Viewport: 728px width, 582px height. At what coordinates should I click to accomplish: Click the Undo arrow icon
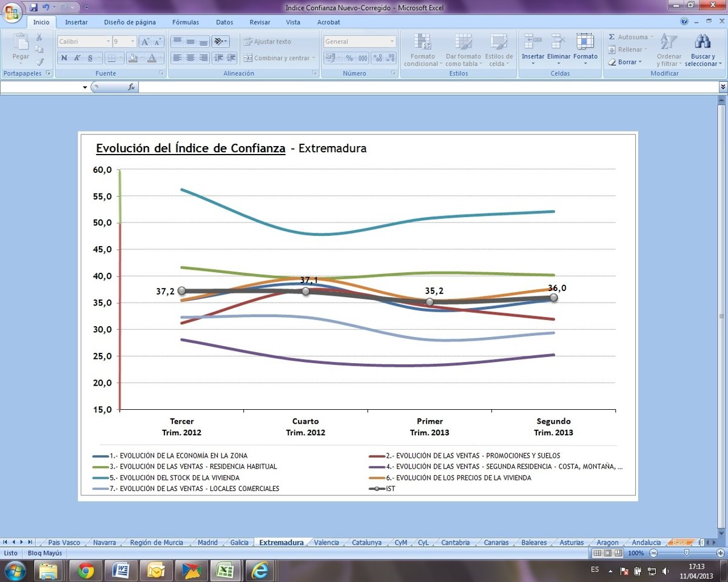45,7
